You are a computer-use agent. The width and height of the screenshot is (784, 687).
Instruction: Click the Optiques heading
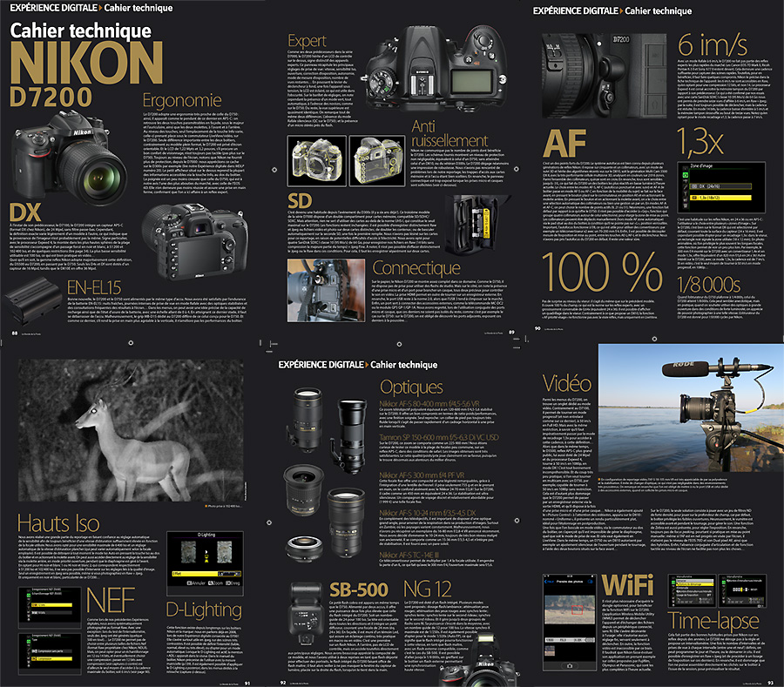point(411,387)
